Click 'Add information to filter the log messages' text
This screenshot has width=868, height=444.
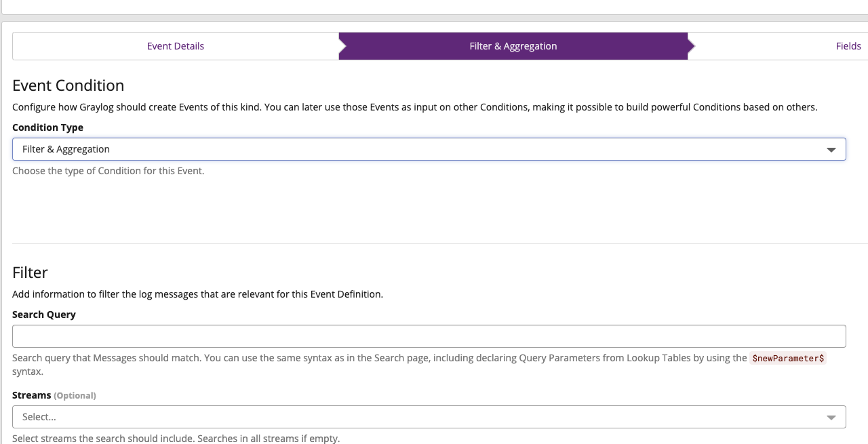coord(198,294)
